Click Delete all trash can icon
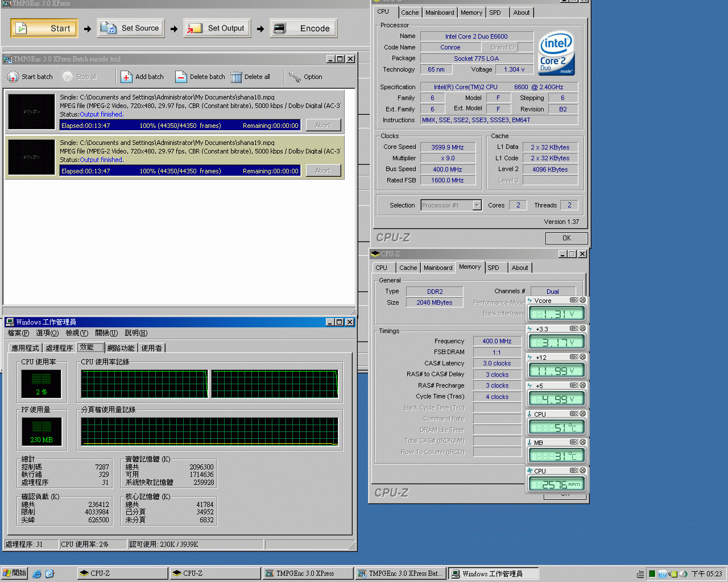The height and width of the screenshot is (582, 728). coord(235,77)
